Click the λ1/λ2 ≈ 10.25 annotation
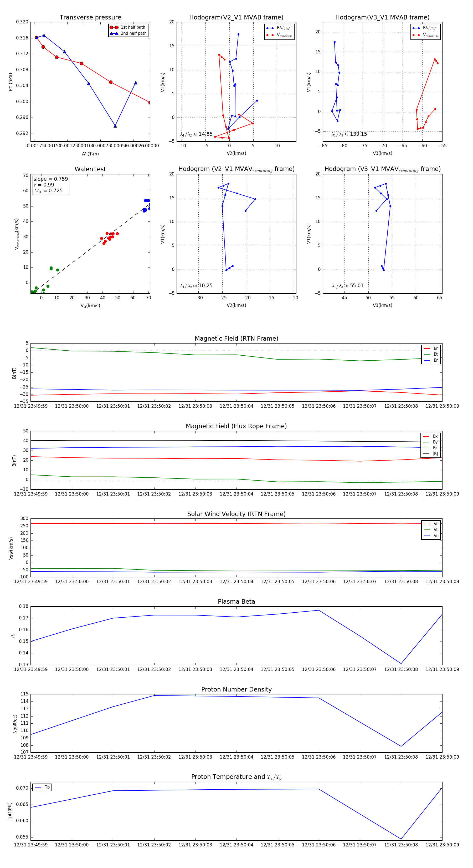 [x=196, y=286]
